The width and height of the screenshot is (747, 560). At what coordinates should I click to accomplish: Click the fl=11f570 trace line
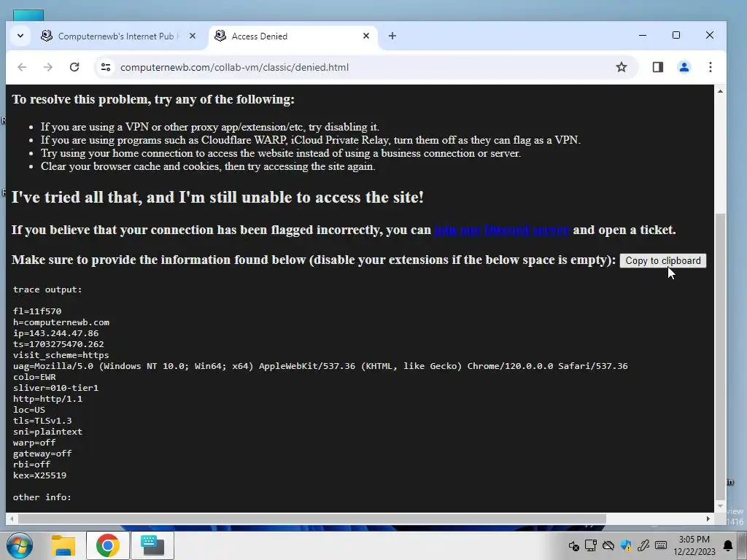point(37,311)
